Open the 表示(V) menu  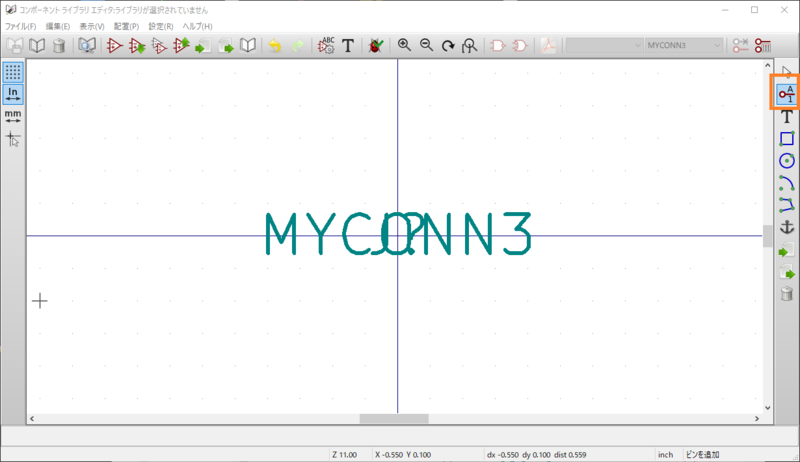(x=92, y=26)
